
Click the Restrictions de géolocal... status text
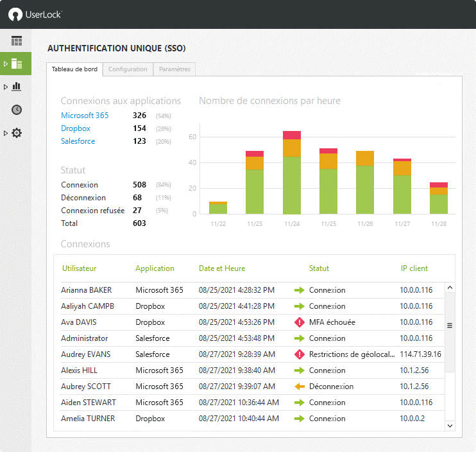click(x=352, y=354)
